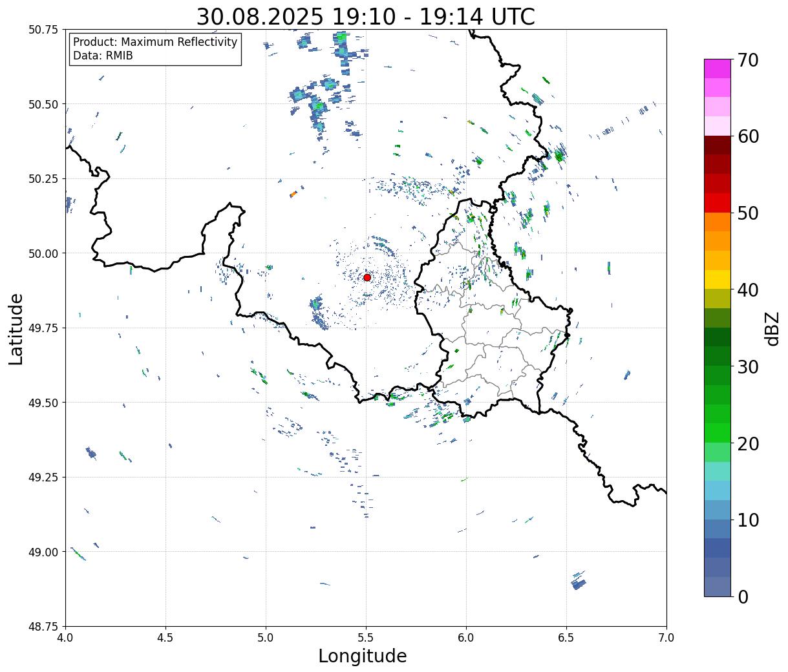Click longitude tick label '5.5'

pos(366,638)
